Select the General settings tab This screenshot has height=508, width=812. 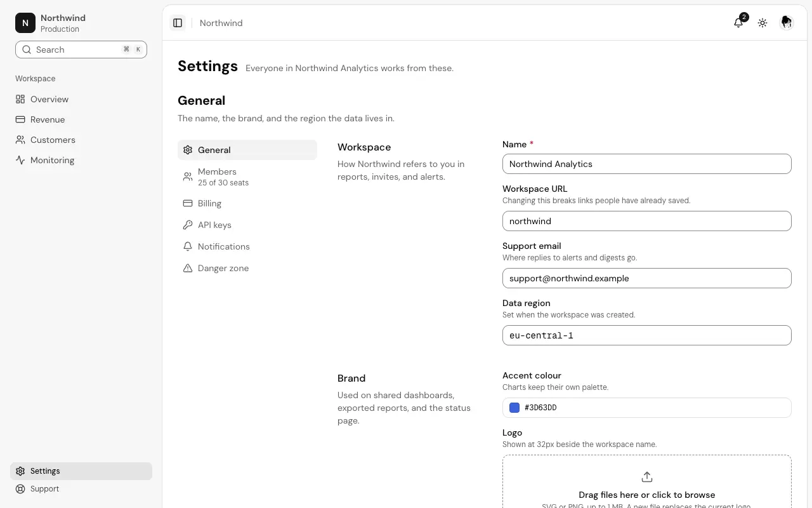tap(247, 150)
